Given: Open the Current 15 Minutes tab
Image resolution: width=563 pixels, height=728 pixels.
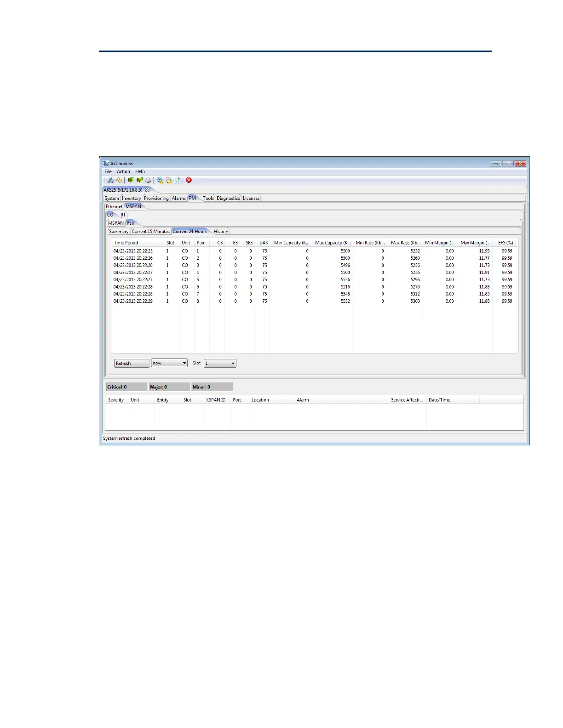Looking at the screenshot, I should tap(151, 232).
